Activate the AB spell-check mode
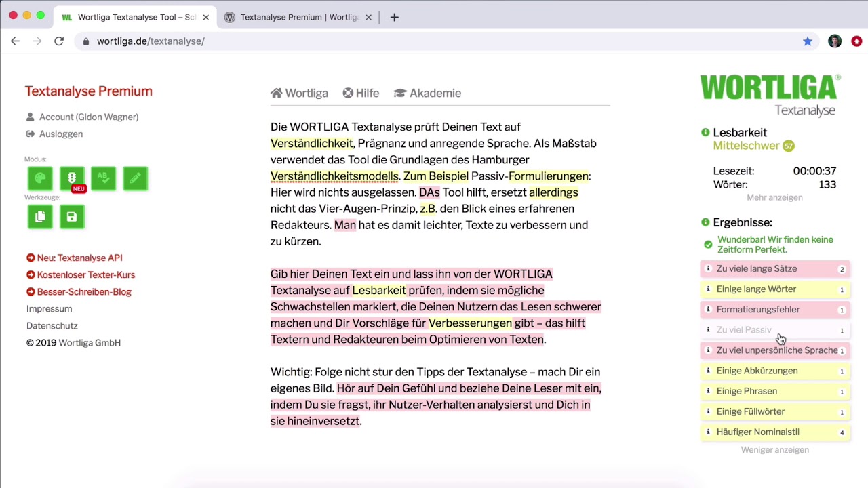868x488 pixels. (103, 178)
